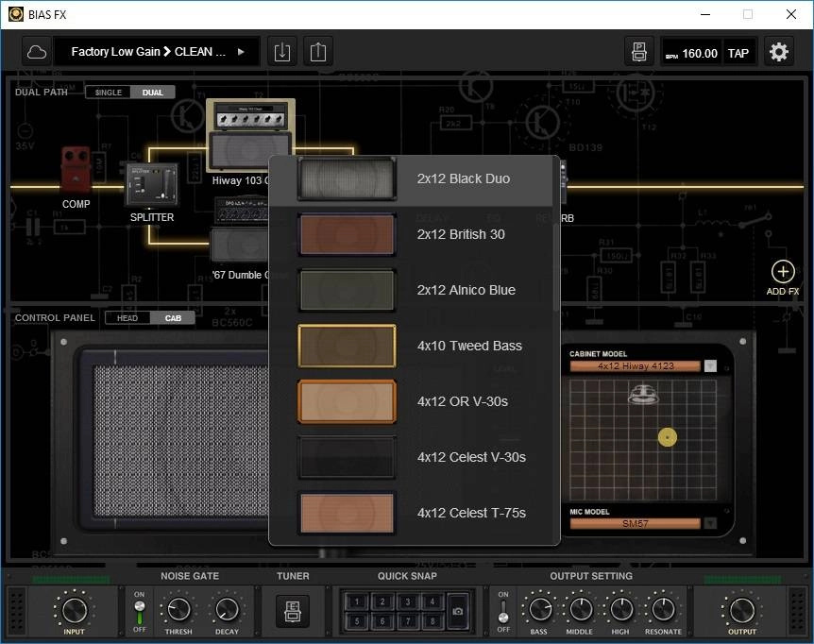Switch to DUAL path mode

153,93
